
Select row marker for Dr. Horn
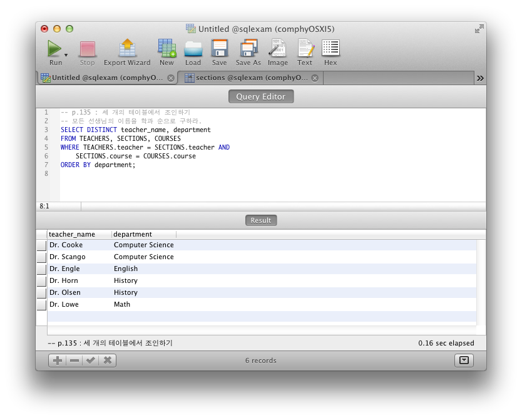pos(41,281)
